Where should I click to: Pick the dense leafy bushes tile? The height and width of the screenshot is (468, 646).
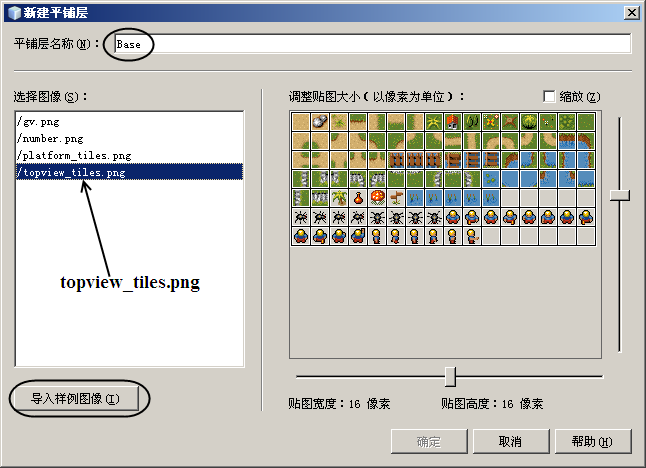point(566,122)
